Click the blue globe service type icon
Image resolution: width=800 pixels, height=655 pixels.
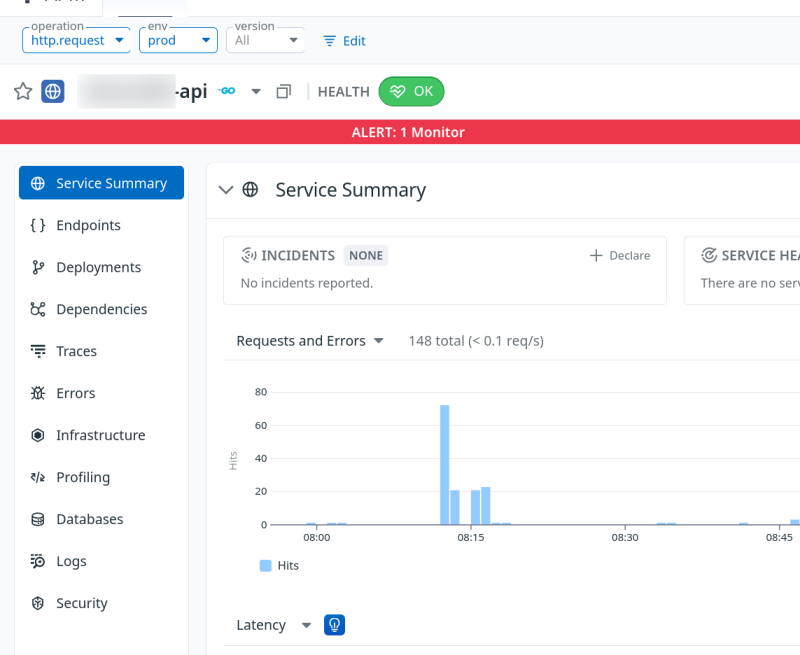point(53,92)
